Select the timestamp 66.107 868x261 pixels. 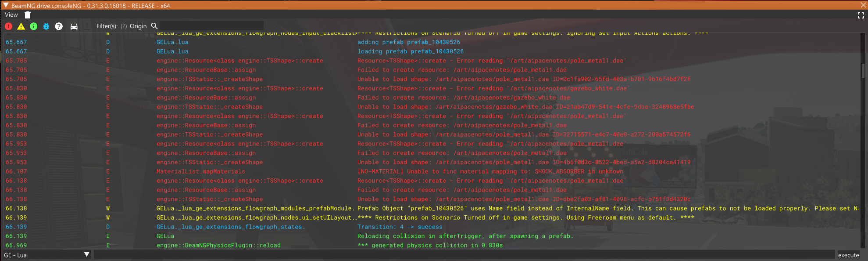pyautogui.click(x=16, y=171)
